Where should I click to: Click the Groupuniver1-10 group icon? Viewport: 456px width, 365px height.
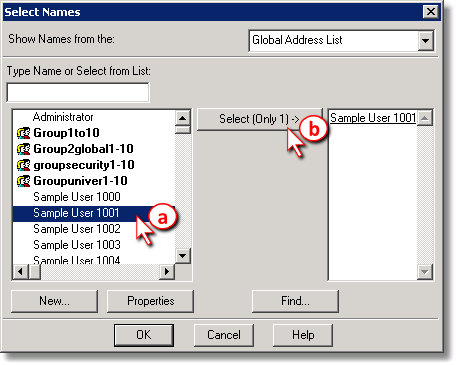pos(23,181)
